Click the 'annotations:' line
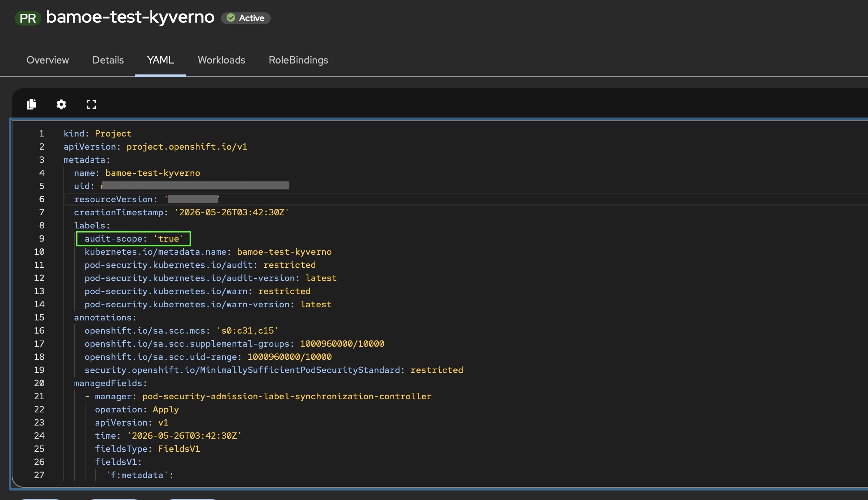 tap(105, 318)
